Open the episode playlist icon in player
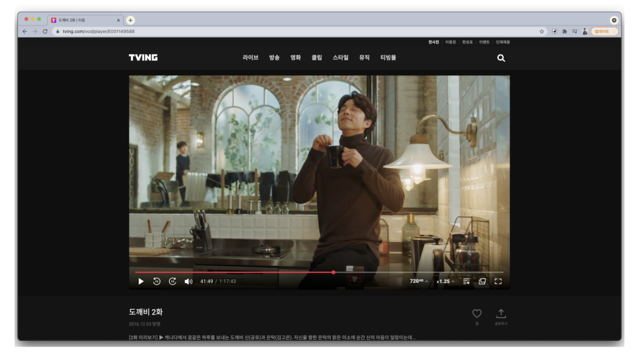Viewport: 639px width, 364px height. click(466, 281)
